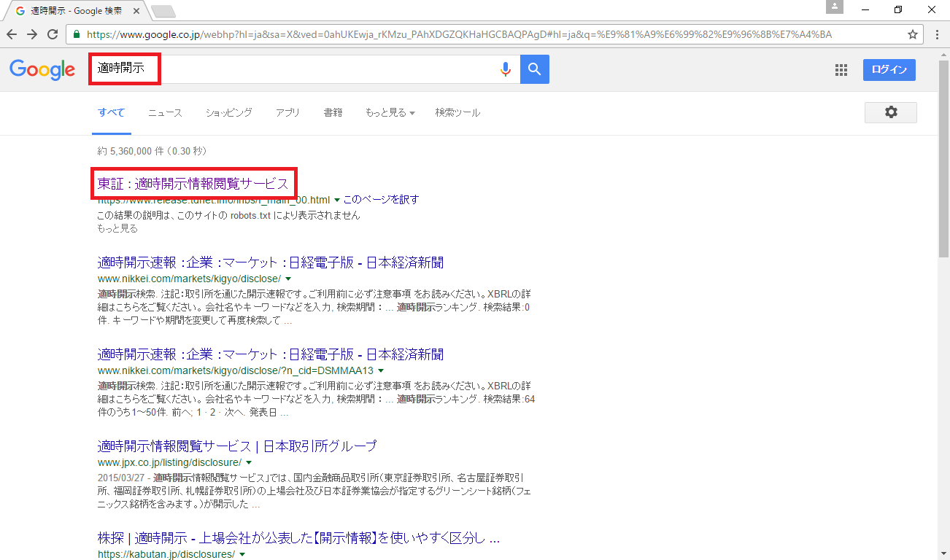950x560 pixels.
Task: Open a new tab button
Action: coord(163,10)
